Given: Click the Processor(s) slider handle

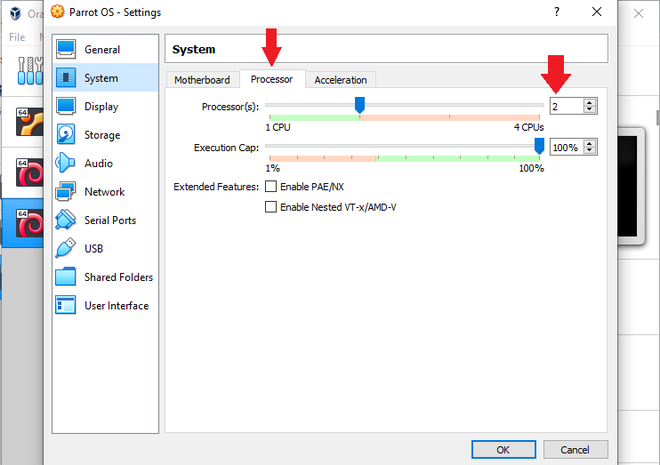Looking at the screenshot, I should (x=359, y=105).
